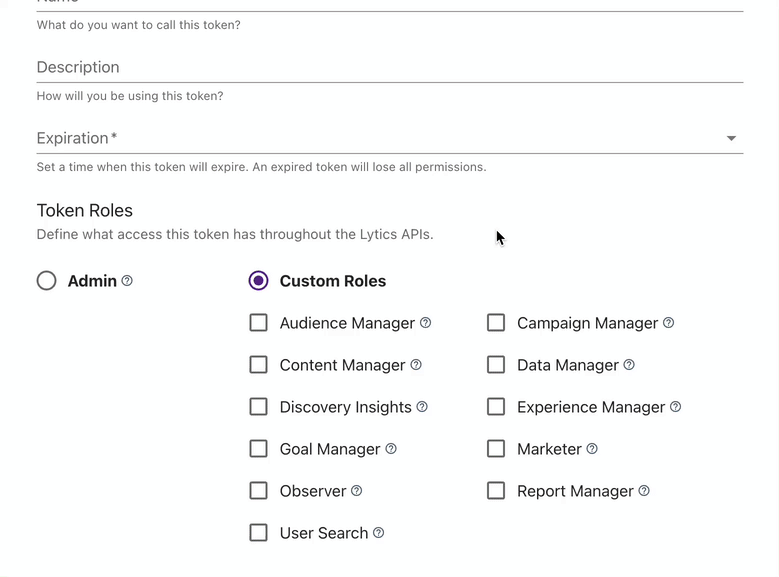Enable the Observer role checkbox

(258, 491)
